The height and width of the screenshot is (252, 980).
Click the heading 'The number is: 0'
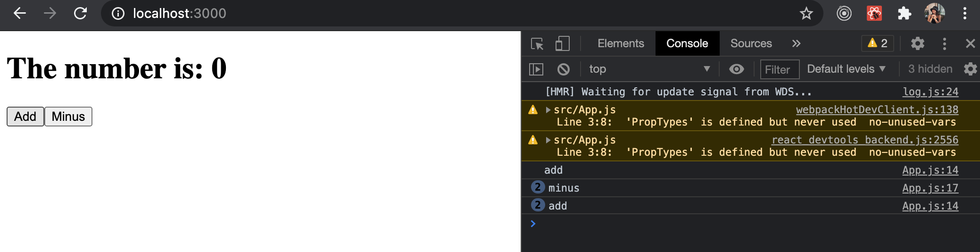116,68
